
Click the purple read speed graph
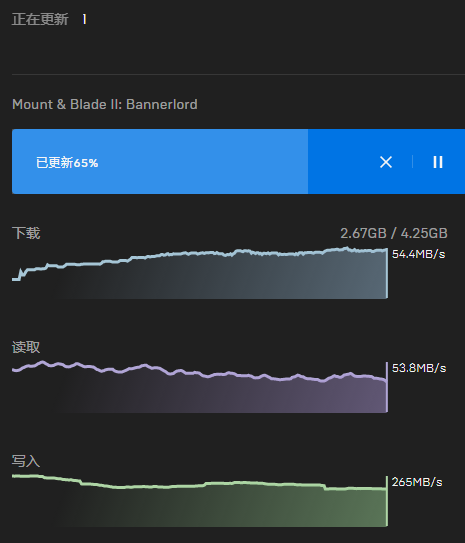(200, 387)
